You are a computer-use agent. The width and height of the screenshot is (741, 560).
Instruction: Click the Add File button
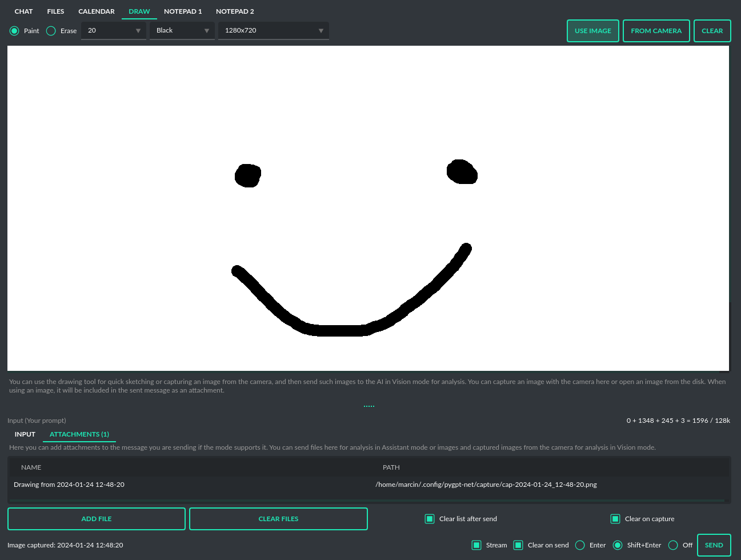coord(97,519)
